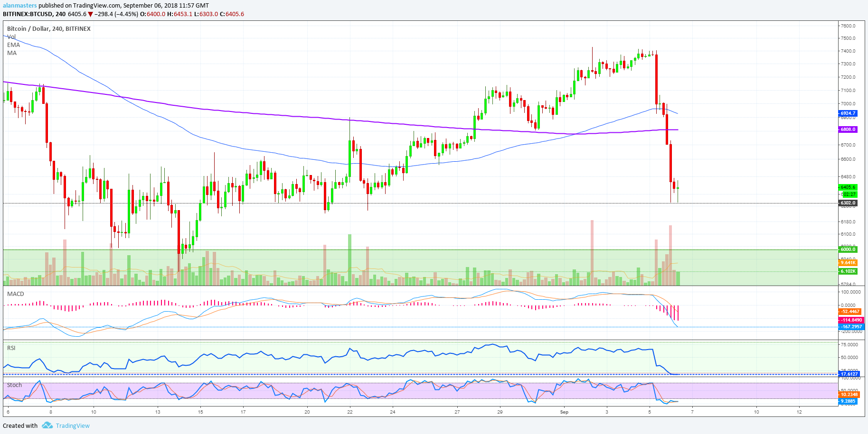Follow the TradingView link at the bottom
Screen dimensions: 868x434
pos(73,425)
